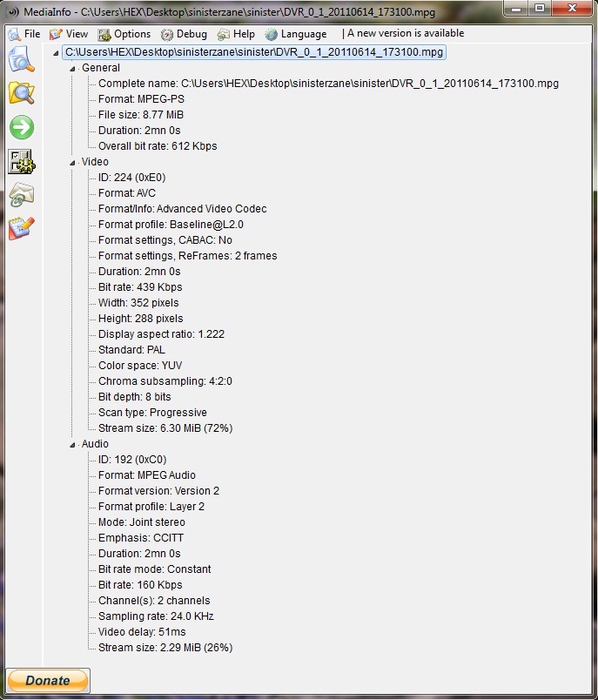
Task: Select 'Emphasis: CCITT' row
Action: pyautogui.click(x=141, y=537)
